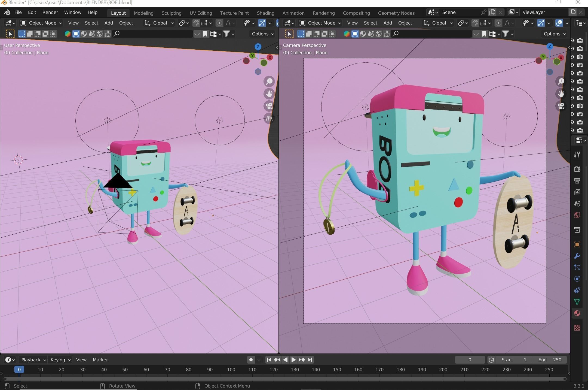Open the Tool properties tab
This screenshot has width=588, height=390.
pyautogui.click(x=577, y=155)
